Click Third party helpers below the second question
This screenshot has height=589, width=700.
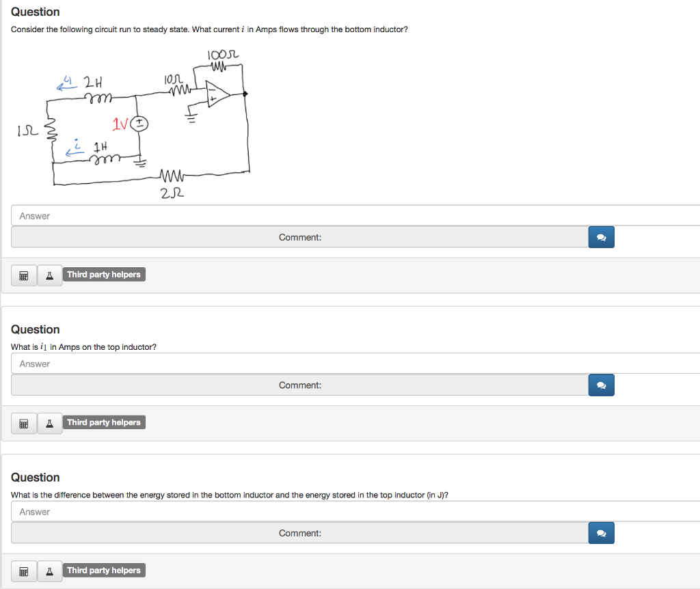[x=104, y=422]
